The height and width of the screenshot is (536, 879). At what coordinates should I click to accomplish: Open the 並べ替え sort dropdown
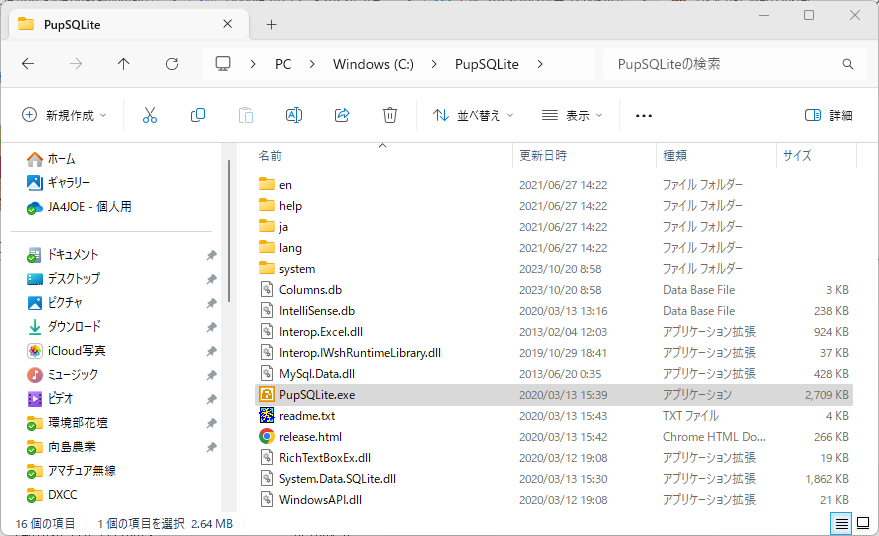473,115
